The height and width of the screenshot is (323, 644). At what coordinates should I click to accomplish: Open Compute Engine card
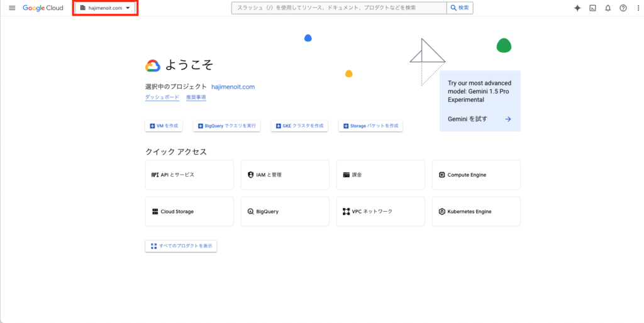click(x=477, y=175)
